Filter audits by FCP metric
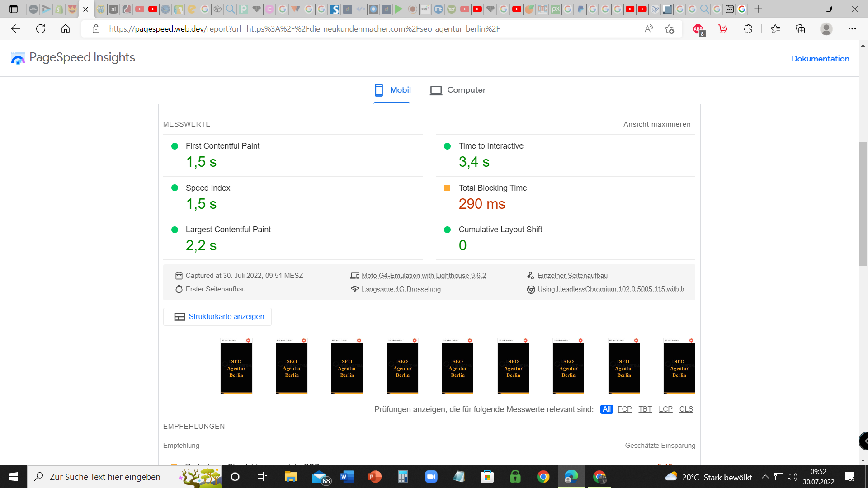 click(x=624, y=409)
